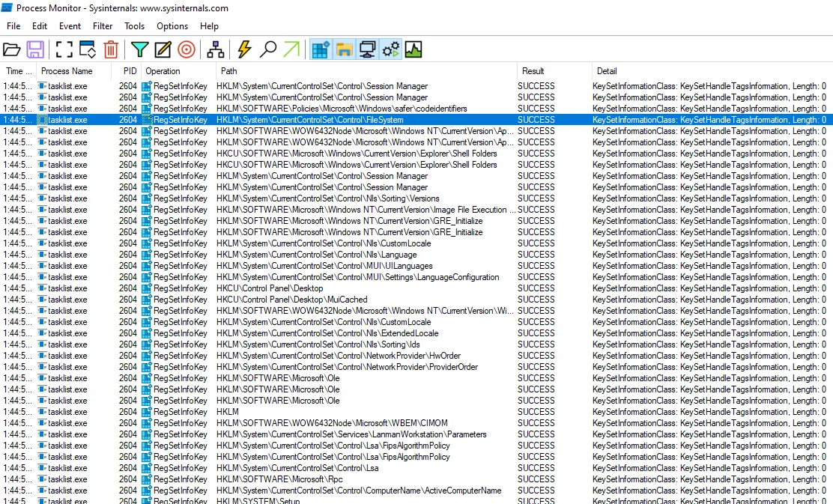Open the Edit menu

[x=39, y=26]
